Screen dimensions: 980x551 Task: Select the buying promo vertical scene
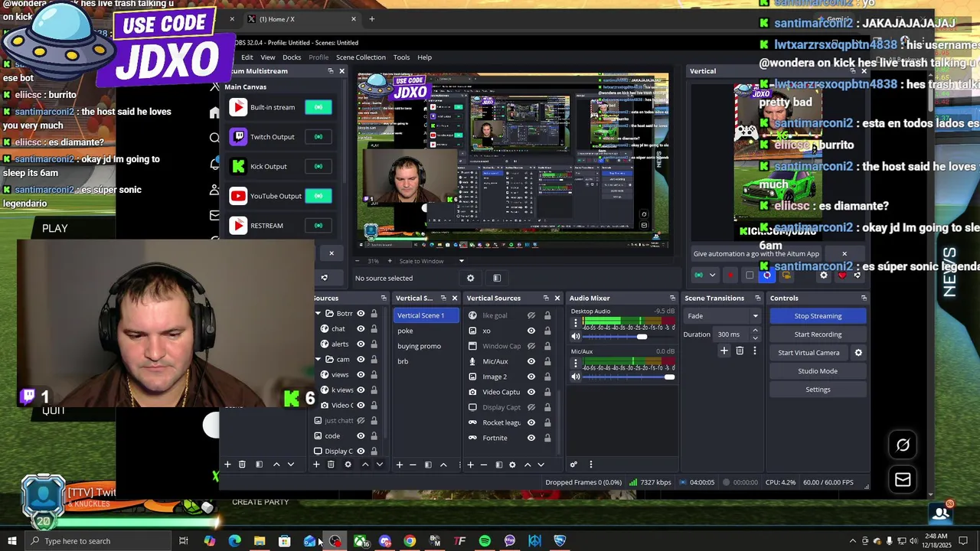point(419,346)
